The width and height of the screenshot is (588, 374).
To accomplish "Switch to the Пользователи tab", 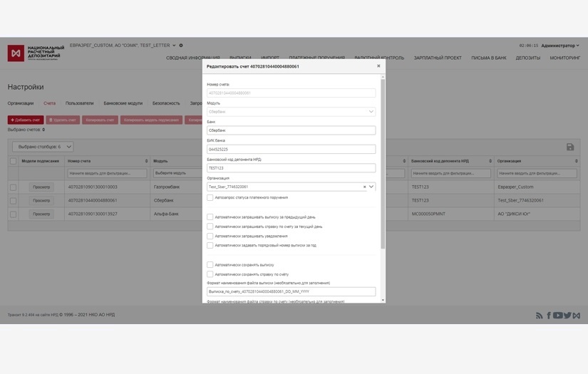I will coord(80,103).
